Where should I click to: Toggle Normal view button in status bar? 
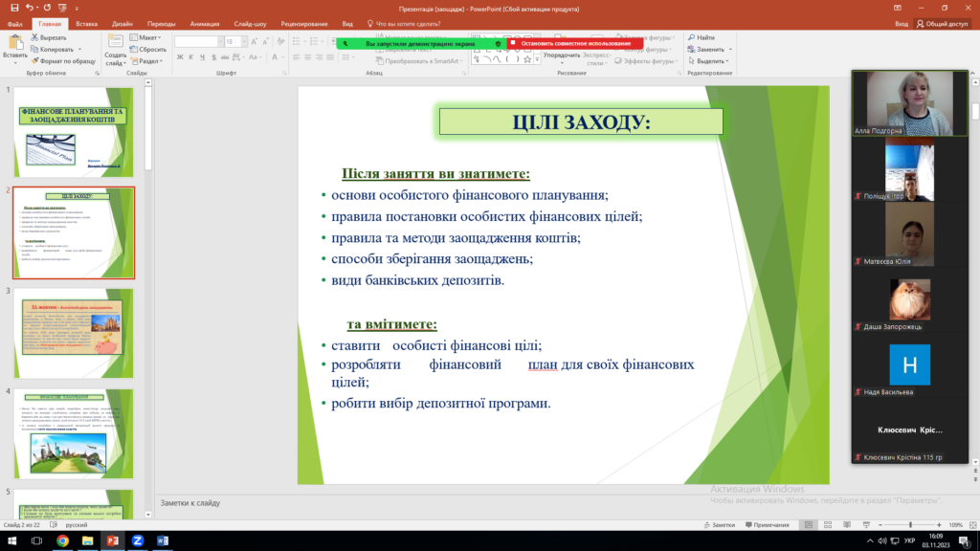(x=808, y=525)
